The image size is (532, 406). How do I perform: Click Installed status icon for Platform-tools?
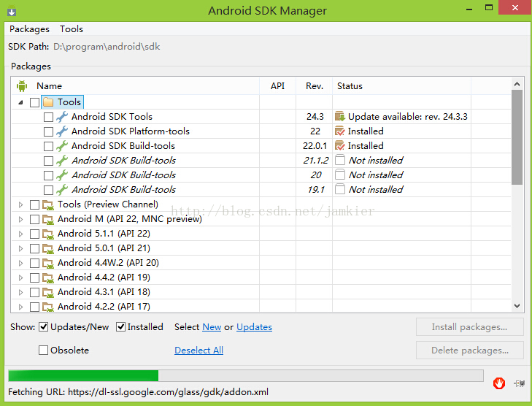(x=339, y=131)
